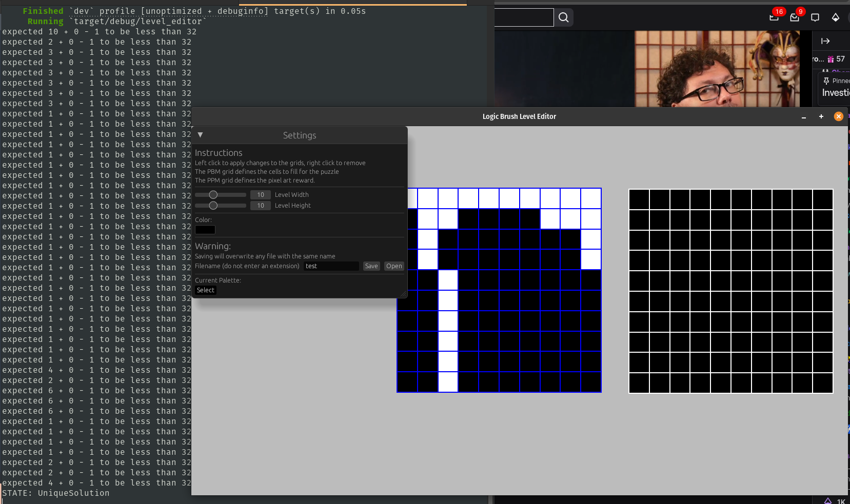Click the gift icon next to 57
The width and height of the screenshot is (850, 504).
[x=831, y=59]
